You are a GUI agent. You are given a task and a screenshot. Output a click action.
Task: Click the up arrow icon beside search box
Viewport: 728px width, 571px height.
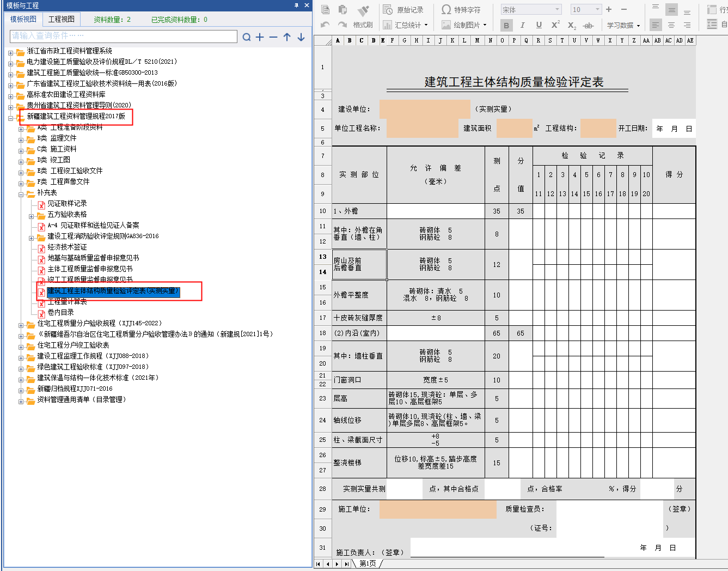click(287, 37)
